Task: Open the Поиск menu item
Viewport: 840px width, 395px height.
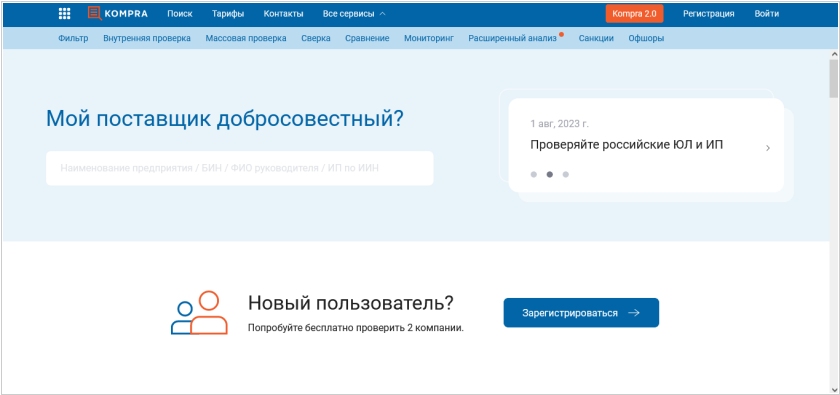Action: tap(179, 14)
